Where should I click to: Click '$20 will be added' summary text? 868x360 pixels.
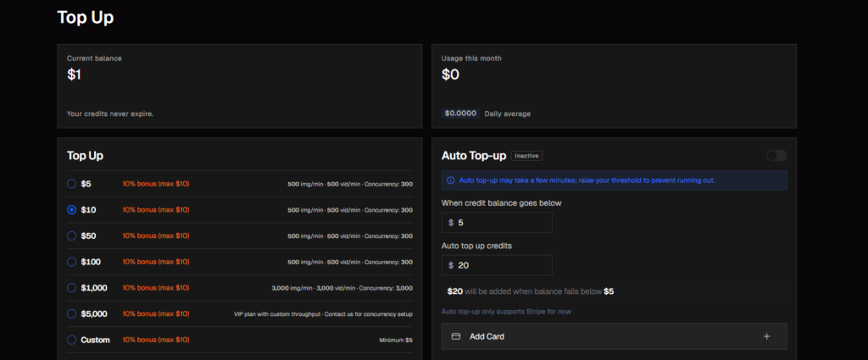click(531, 291)
